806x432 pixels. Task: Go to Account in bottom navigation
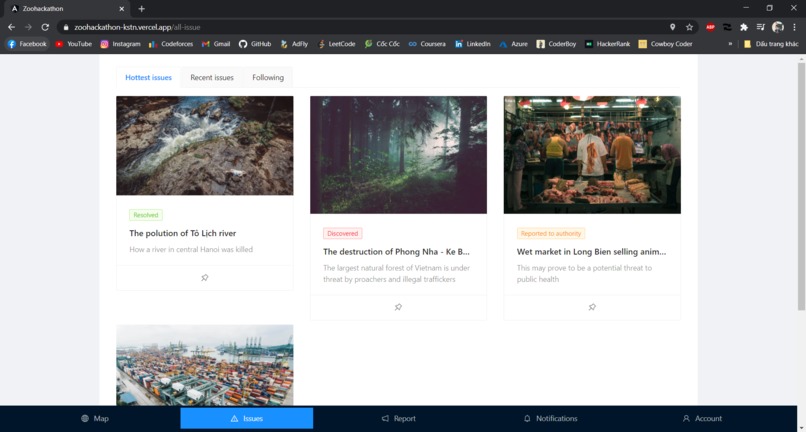click(702, 419)
